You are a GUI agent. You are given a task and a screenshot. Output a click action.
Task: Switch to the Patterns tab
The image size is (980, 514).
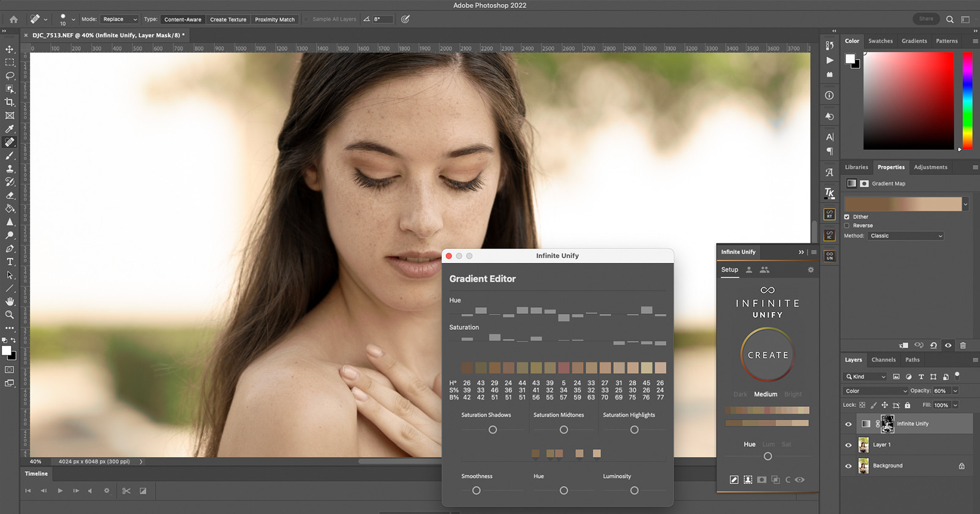click(x=946, y=41)
